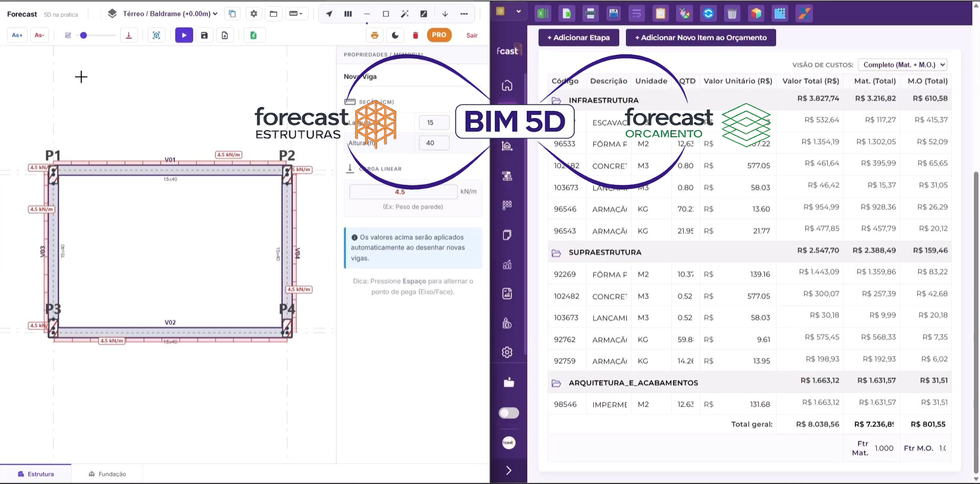Open the ruler measurement dropdown

[296, 14]
